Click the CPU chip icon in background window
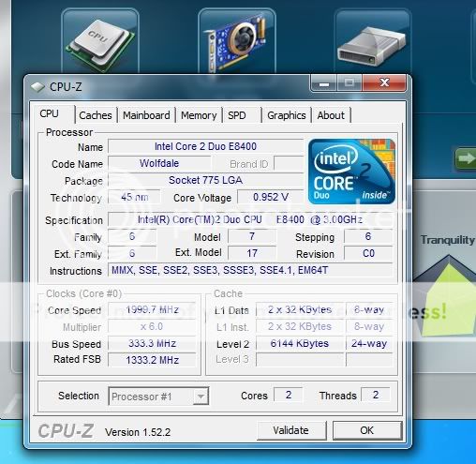Screen dimensions: 476x464 (100, 45)
